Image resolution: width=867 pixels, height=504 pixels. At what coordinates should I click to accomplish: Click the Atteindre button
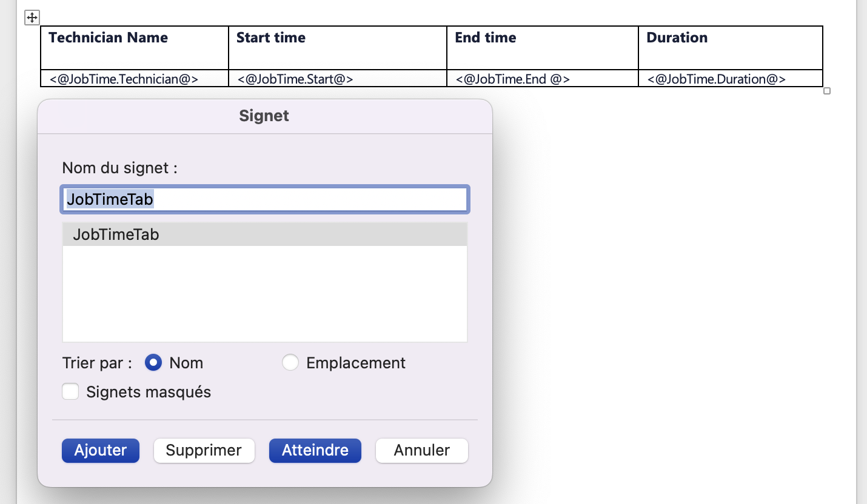click(x=315, y=451)
